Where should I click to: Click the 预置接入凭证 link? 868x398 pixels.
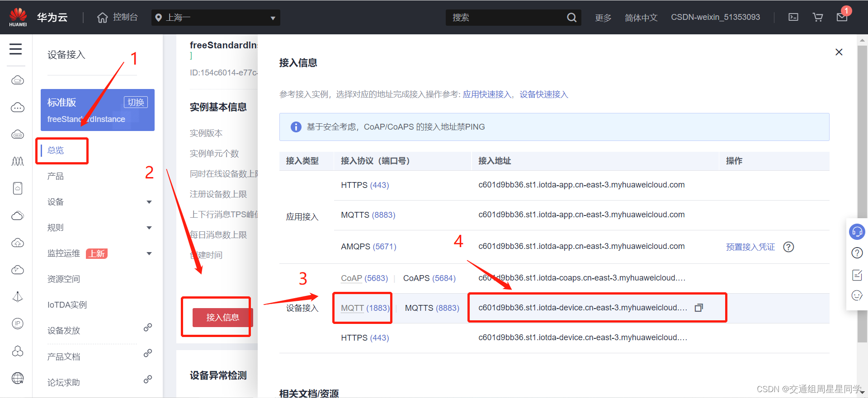(750, 247)
